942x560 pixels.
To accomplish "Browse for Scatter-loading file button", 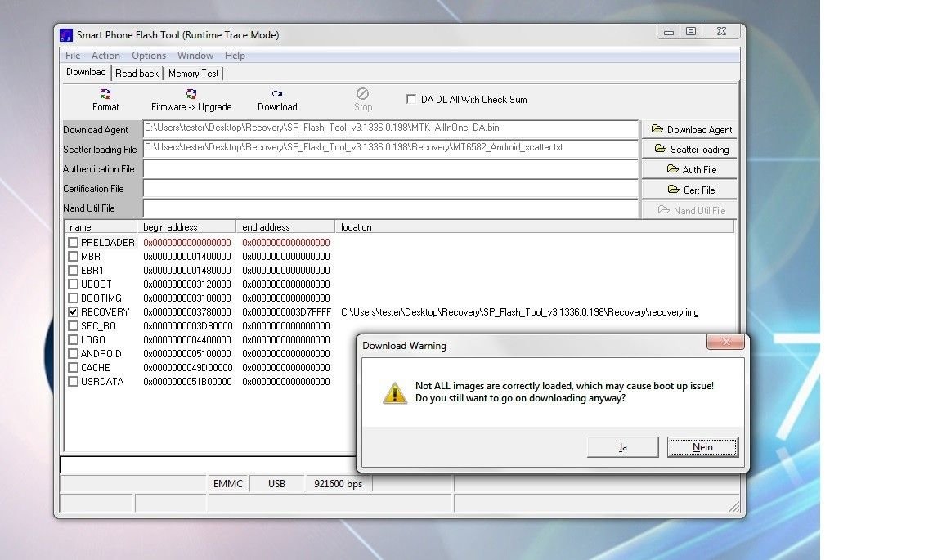I will click(690, 149).
